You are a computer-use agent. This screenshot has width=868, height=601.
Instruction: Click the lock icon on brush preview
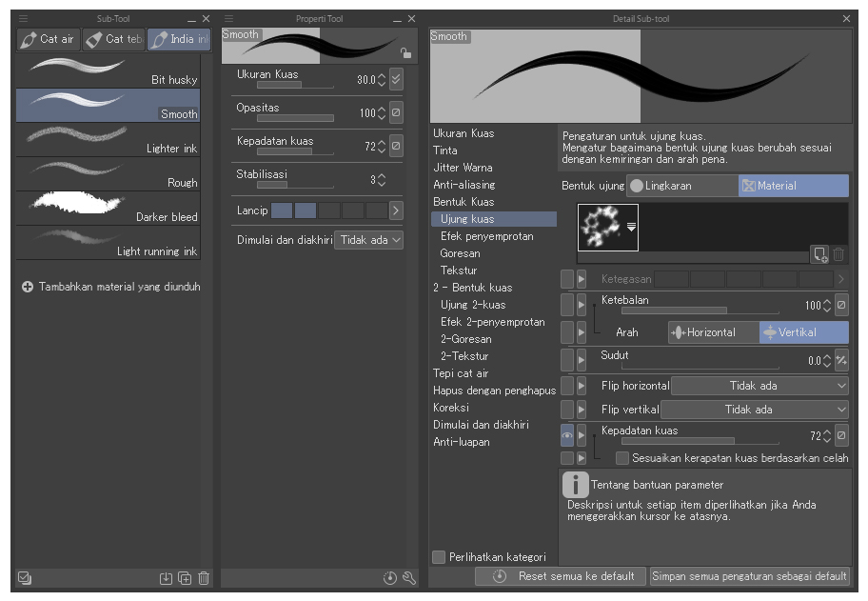(406, 53)
